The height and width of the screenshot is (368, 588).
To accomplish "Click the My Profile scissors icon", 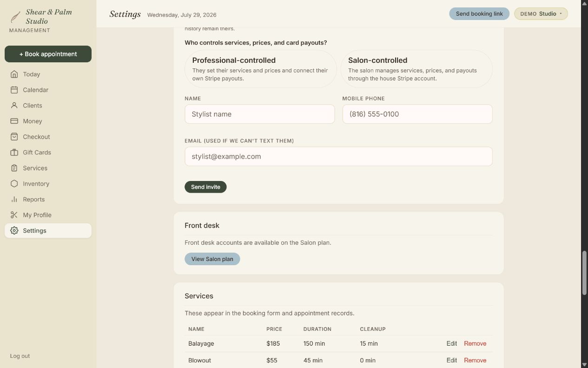I will point(14,215).
